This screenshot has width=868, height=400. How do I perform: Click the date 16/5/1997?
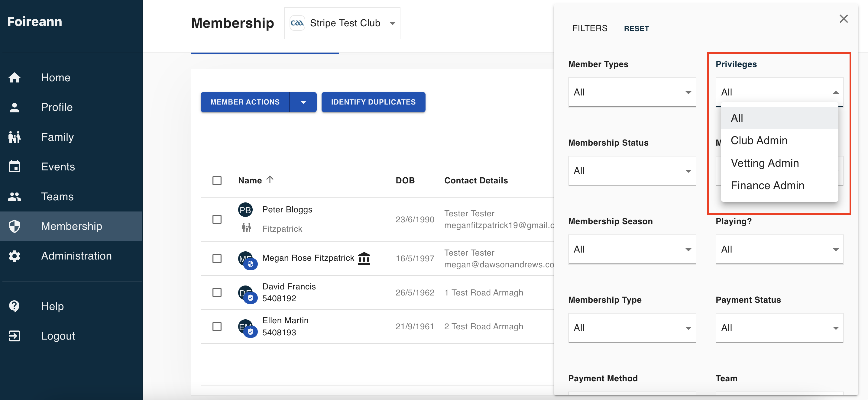pyautogui.click(x=415, y=259)
